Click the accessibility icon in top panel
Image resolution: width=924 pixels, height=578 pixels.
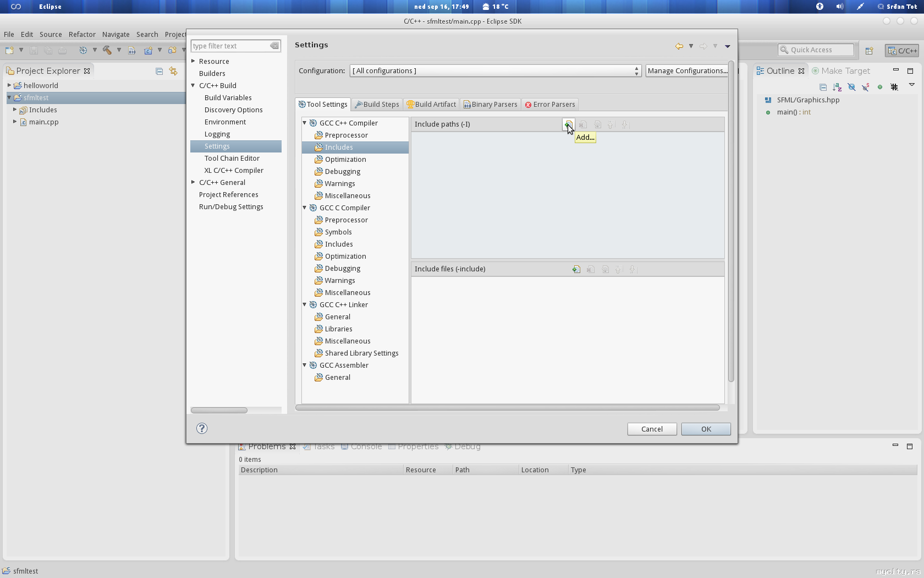click(820, 7)
